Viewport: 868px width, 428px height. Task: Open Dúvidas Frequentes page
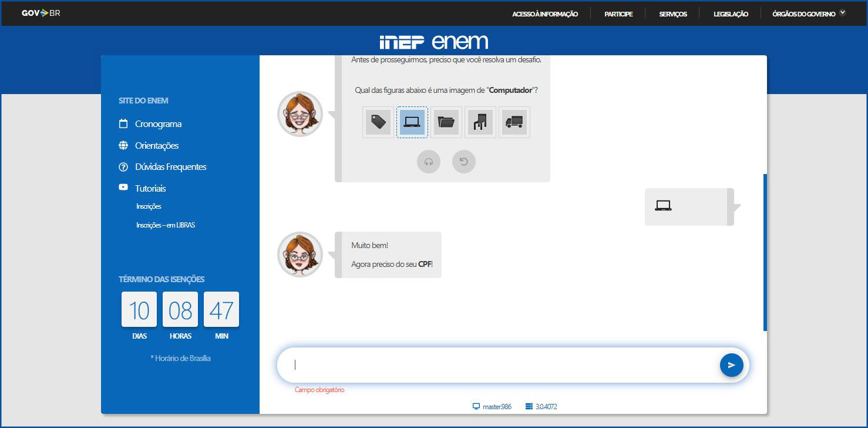coord(170,167)
